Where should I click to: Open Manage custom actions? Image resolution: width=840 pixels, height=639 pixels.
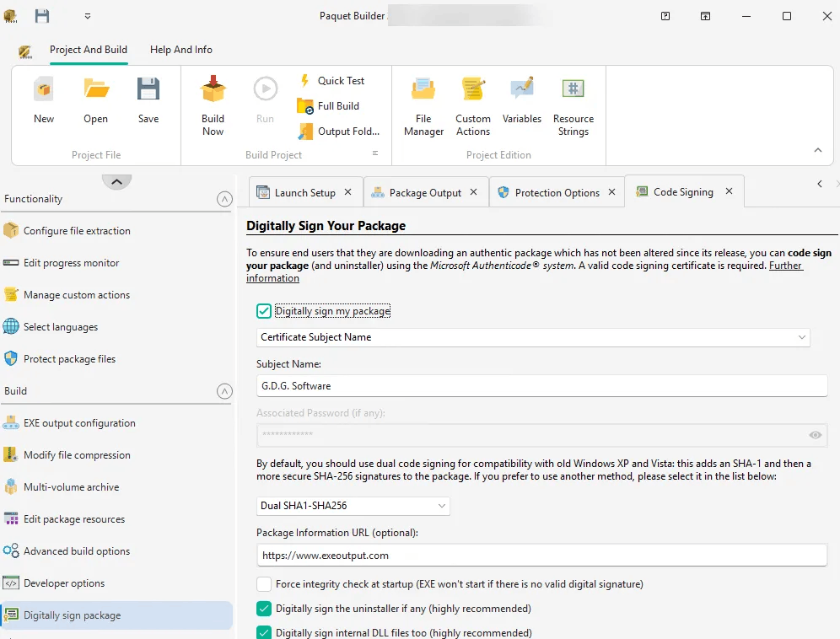click(116, 295)
